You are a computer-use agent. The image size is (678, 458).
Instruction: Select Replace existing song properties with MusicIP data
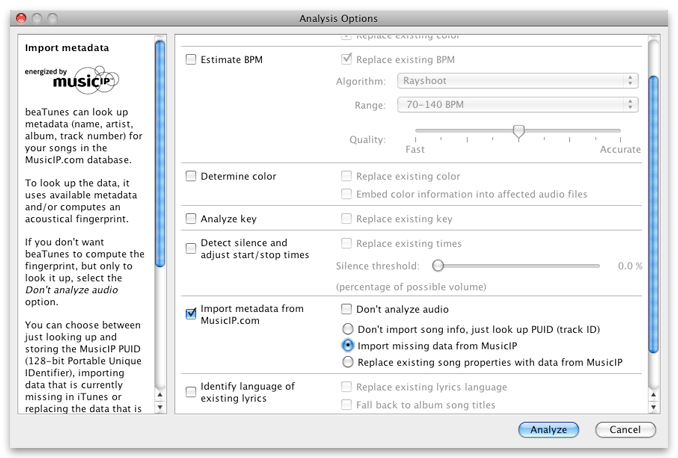click(x=348, y=362)
